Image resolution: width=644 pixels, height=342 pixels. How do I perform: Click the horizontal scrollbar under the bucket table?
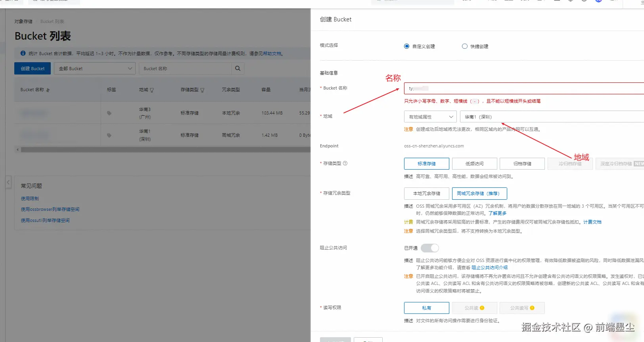165,150
